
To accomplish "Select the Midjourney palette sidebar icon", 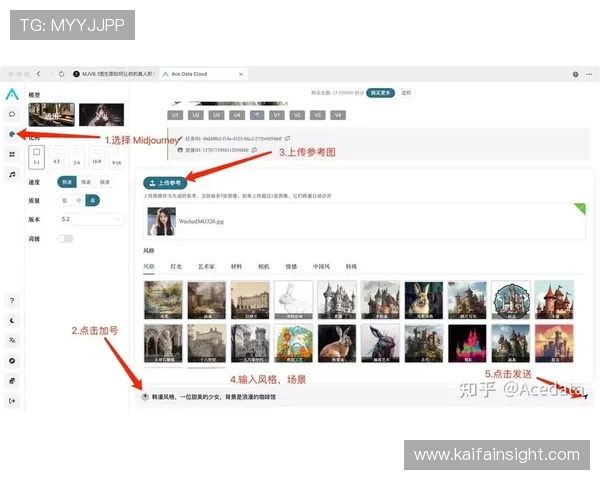I will [x=12, y=134].
